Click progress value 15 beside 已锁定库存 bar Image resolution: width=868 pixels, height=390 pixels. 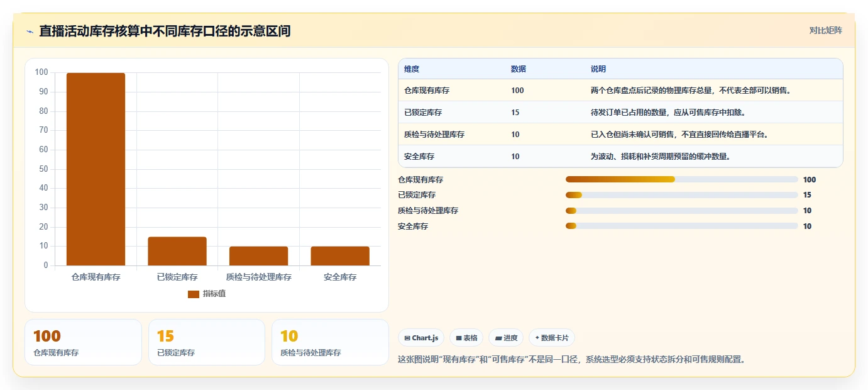808,195
